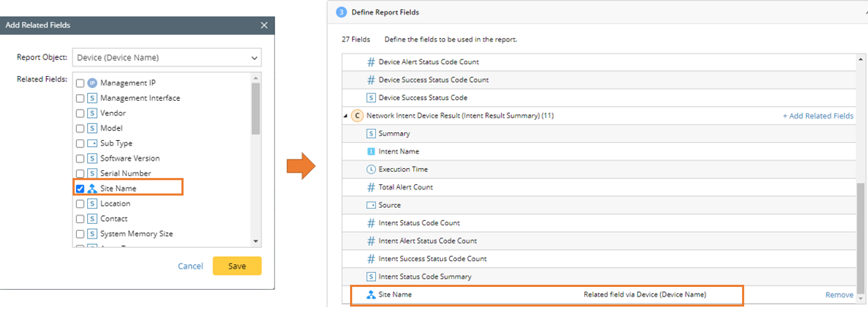Collapse the Define Report Fields section
The width and height of the screenshot is (868, 311).
(865, 13)
